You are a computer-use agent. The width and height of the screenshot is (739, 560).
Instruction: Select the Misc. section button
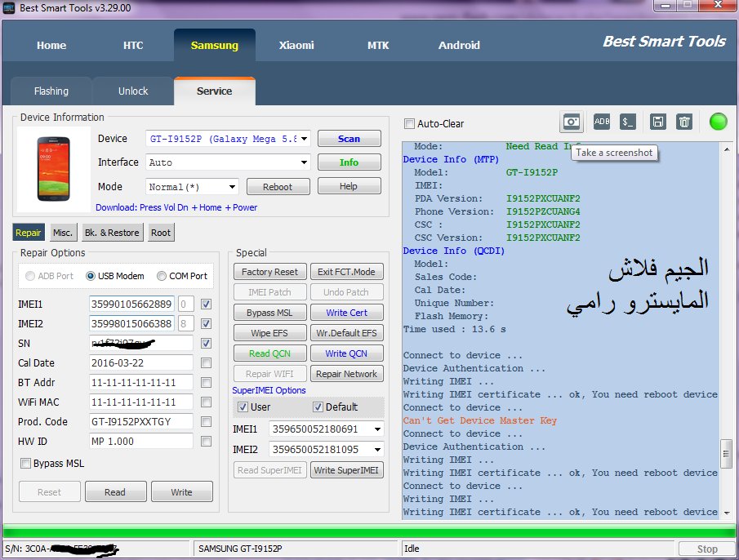pyautogui.click(x=63, y=233)
